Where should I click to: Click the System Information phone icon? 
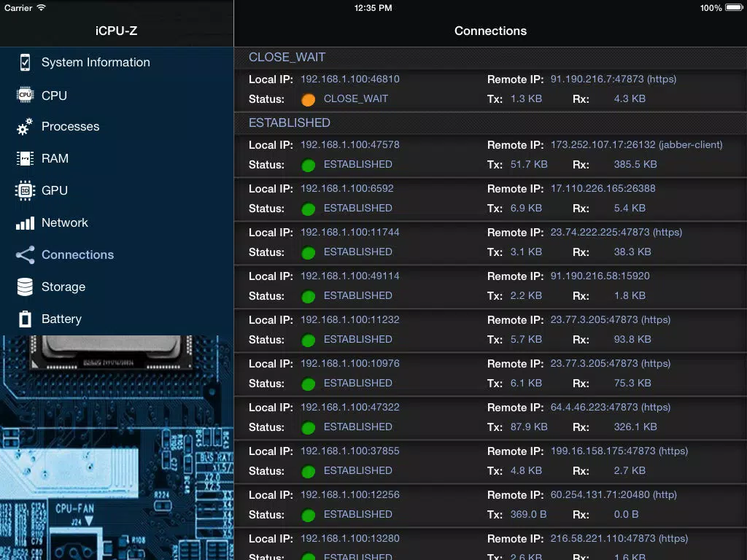click(26, 63)
